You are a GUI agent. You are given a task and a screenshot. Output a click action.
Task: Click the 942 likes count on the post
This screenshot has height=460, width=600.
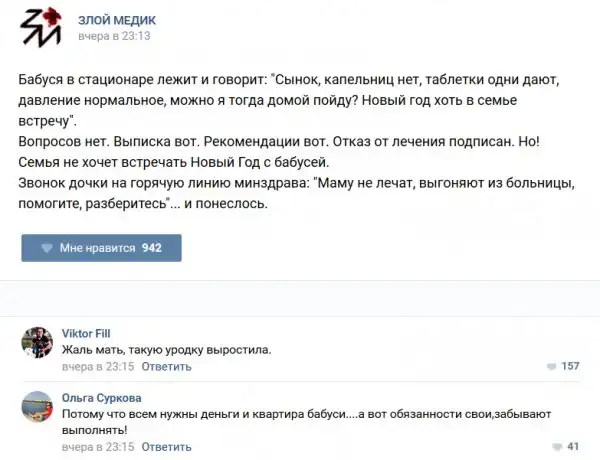pos(152,247)
